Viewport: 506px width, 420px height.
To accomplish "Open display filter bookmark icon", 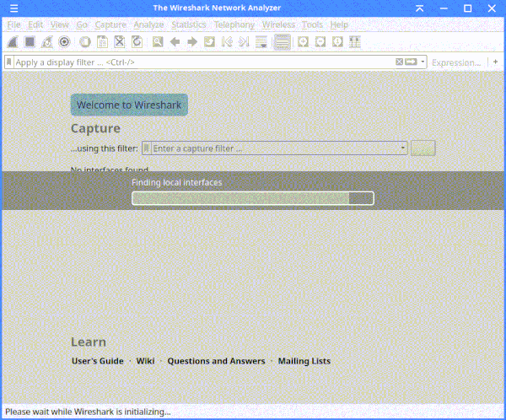I will pyautogui.click(x=9, y=62).
